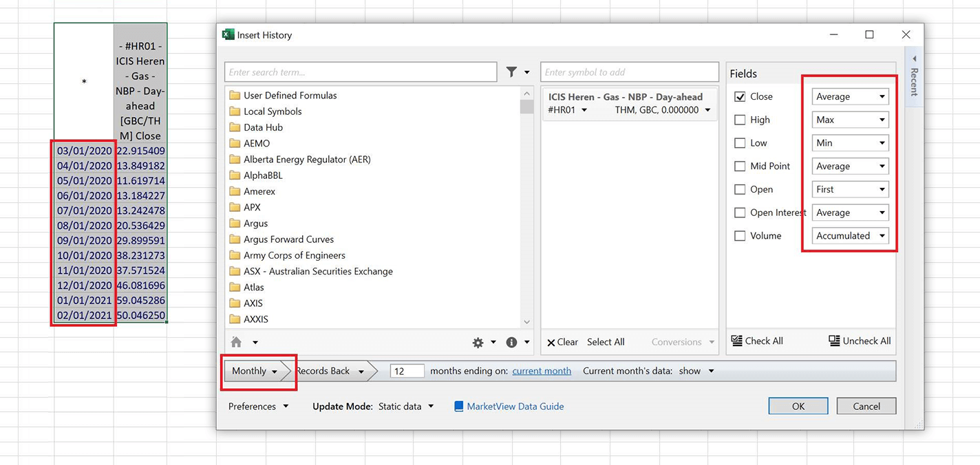
Task: Open the Monthly frequency dropdown
Action: [255, 371]
